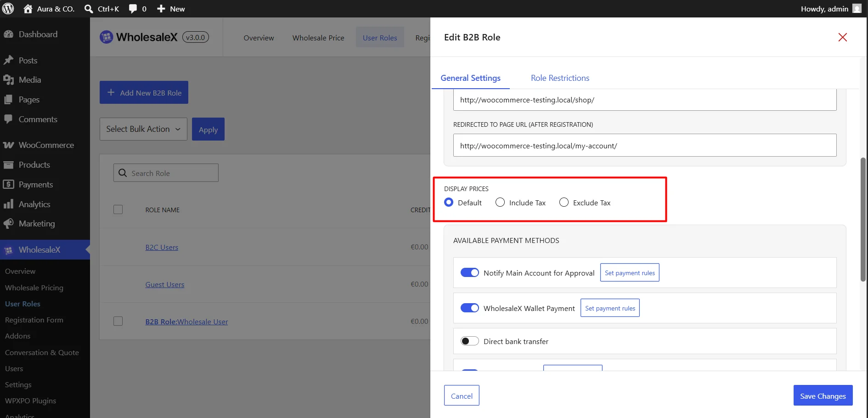Click the Cancel button
The height and width of the screenshot is (418, 868).
coord(462,395)
